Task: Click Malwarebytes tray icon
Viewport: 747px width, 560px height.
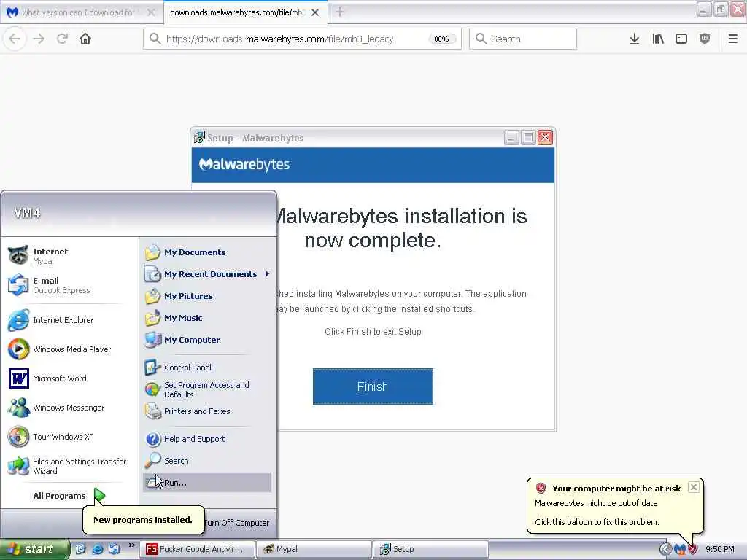Action: [679, 550]
